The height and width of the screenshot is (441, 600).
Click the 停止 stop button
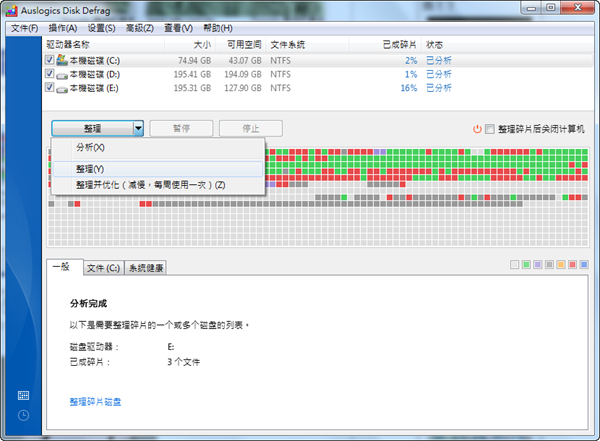point(251,128)
